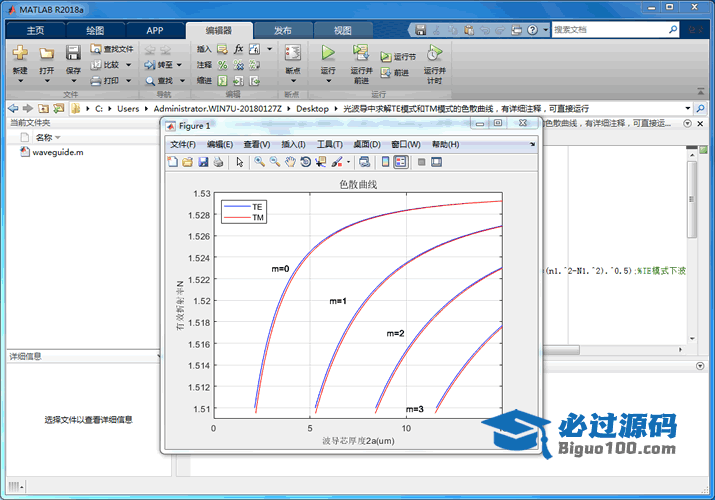
Task: Toggle Figure 1 brush data tool
Action: pyautogui.click(x=337, y=162)
